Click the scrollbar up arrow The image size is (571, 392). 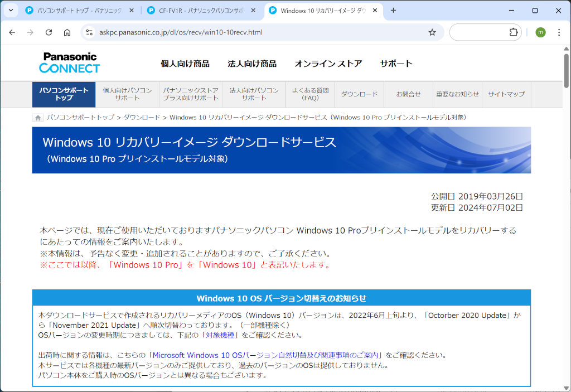[x=567, y=49]
